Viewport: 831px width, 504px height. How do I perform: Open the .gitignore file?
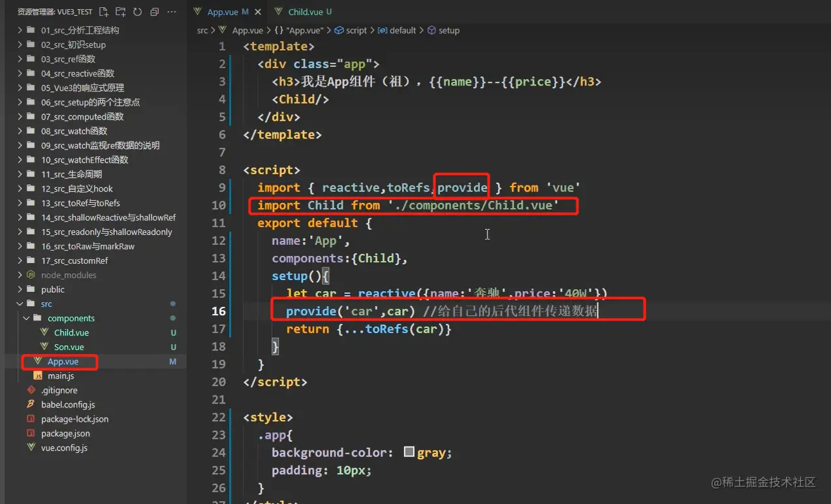59,390
